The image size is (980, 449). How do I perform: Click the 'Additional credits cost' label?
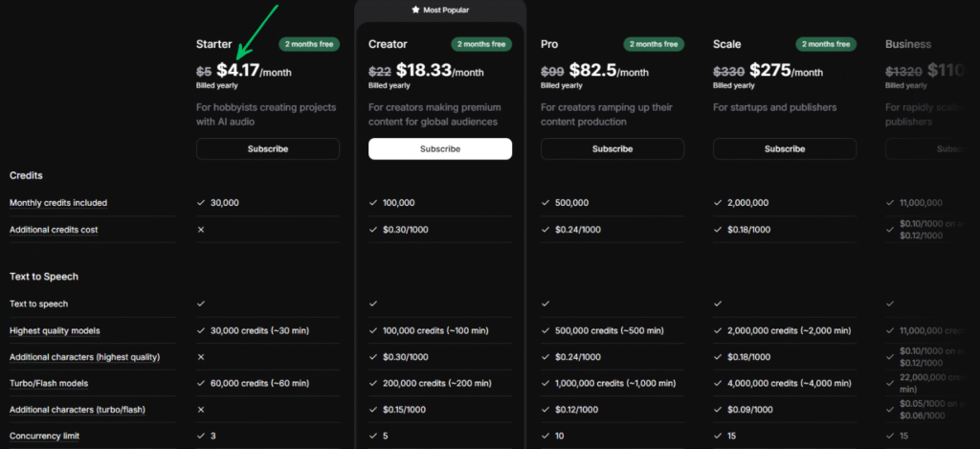coord(54,230)
